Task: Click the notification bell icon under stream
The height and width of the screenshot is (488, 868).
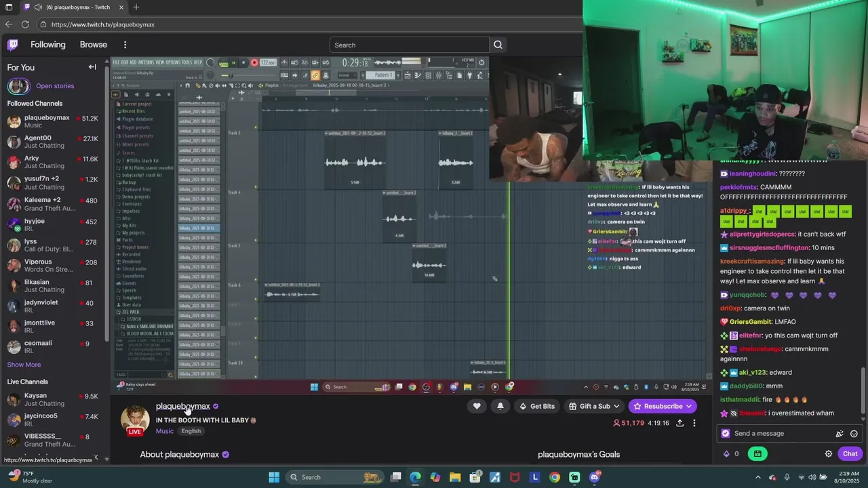Action: pos(500,406)
